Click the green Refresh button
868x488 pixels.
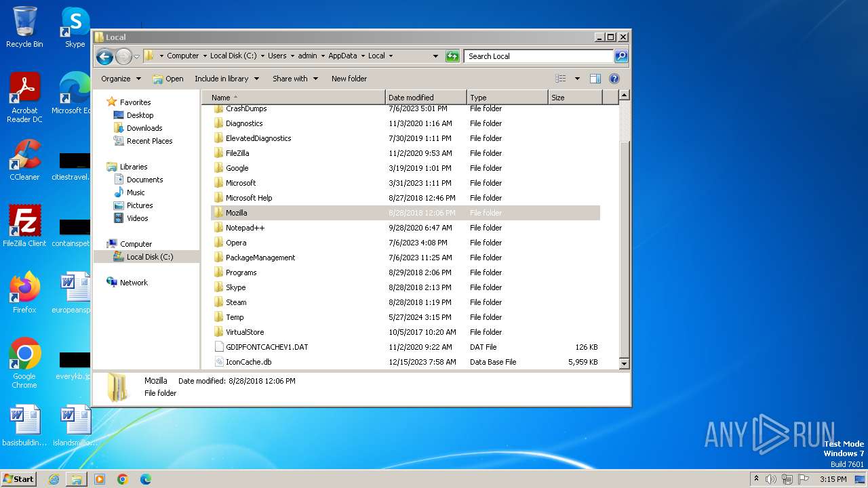pos(452,56)
